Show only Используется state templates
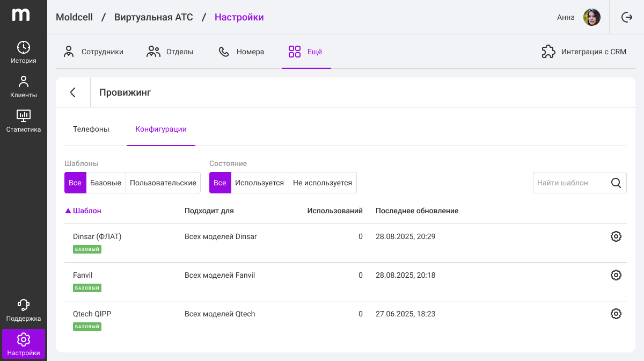 pos(260,183)
